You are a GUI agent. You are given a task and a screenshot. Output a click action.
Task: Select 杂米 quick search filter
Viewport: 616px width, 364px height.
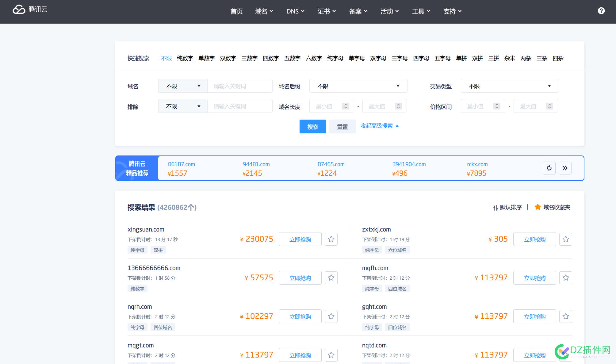[x=510, y=58]
